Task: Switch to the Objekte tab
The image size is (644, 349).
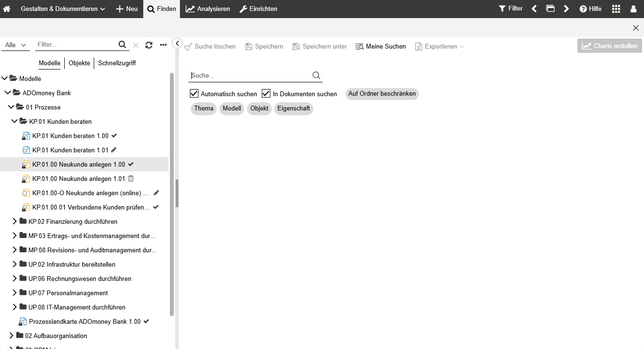Action: [79, 63]
